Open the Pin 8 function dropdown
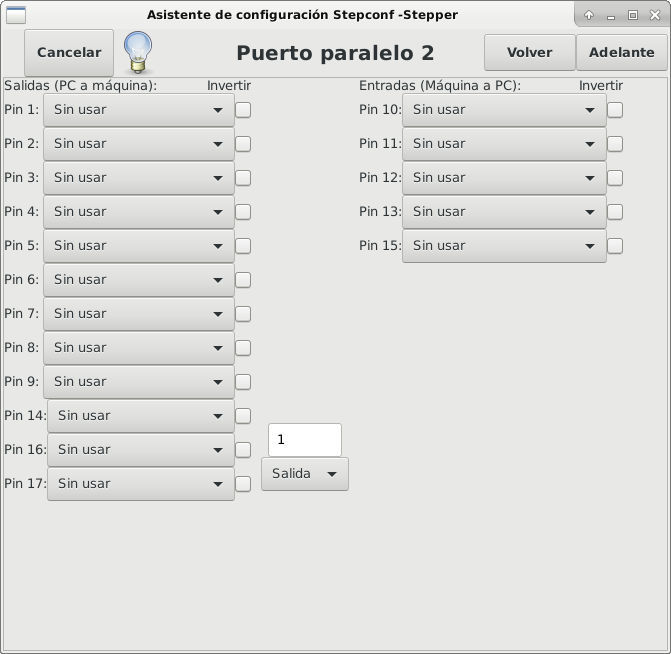The image size is (671, 654). point(139,348)
